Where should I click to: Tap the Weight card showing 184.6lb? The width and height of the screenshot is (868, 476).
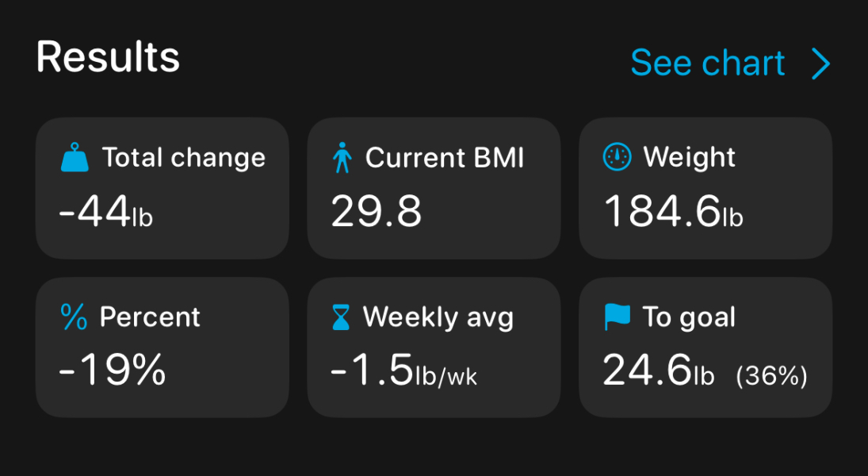705,188
